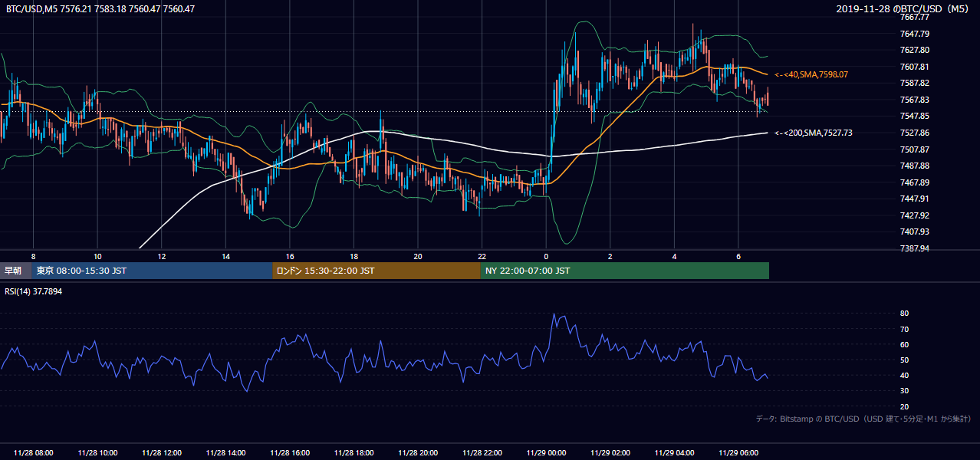Click price axis value 7447.91
The image size is (980, 460).
[915, 199]
